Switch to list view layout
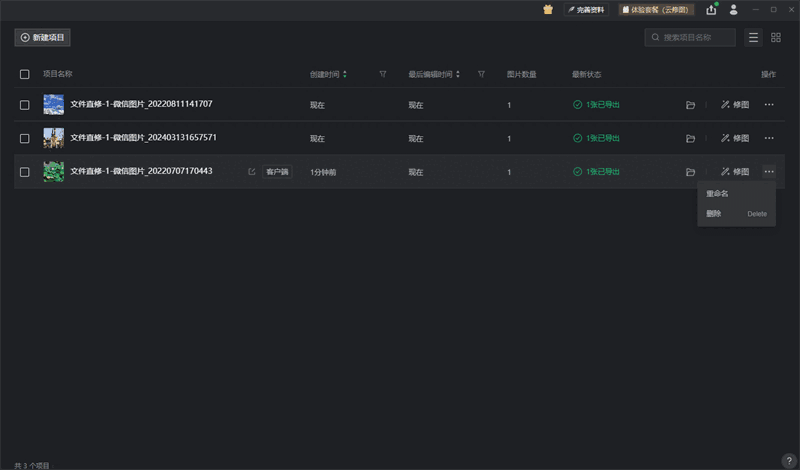 click(754, 38)
